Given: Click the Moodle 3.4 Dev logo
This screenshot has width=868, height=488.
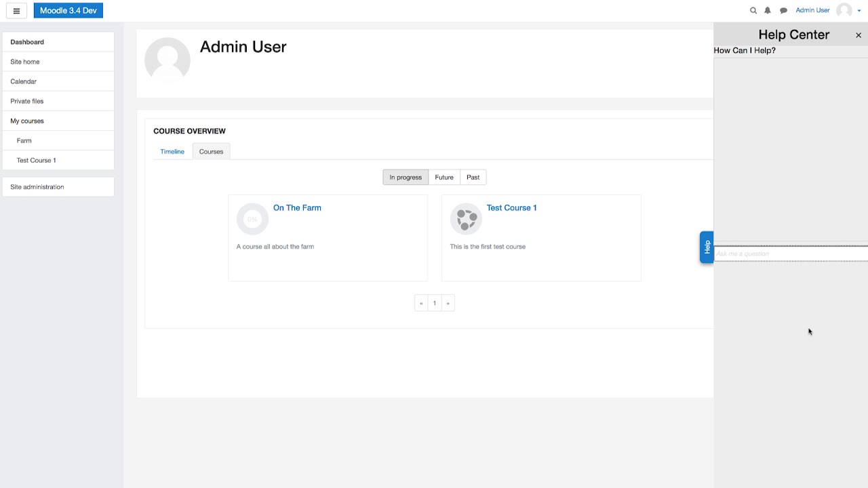Looking at the screenshot, I should coord(68,10).
